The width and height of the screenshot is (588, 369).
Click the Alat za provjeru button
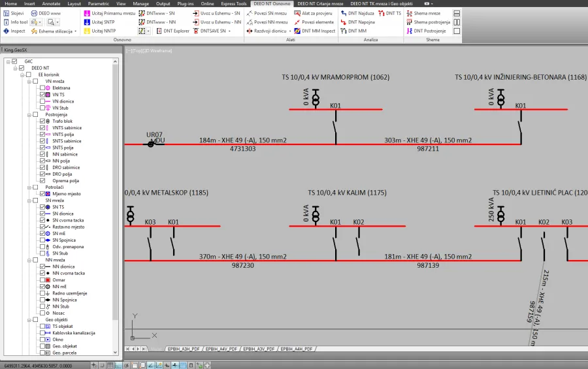pyautogui.click(x=316, y=13)
